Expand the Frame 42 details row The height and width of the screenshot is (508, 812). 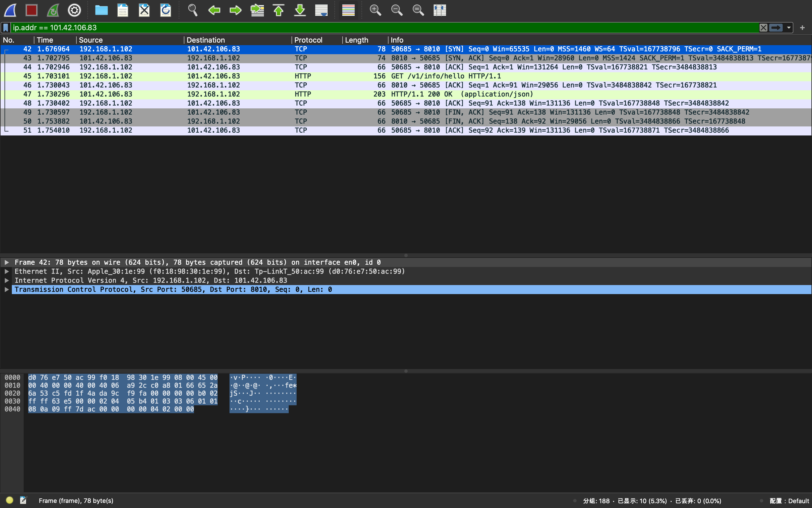click(7, 262)
